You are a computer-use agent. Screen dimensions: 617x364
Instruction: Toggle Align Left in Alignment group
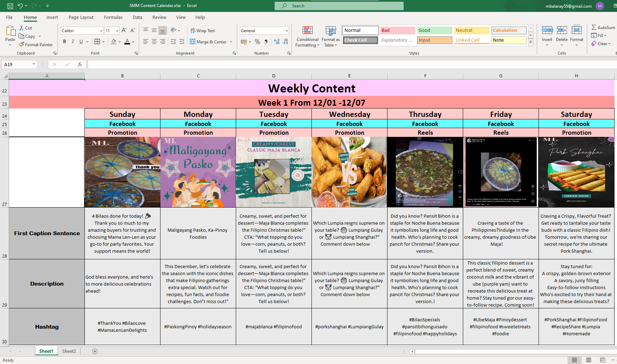point(146,42)
